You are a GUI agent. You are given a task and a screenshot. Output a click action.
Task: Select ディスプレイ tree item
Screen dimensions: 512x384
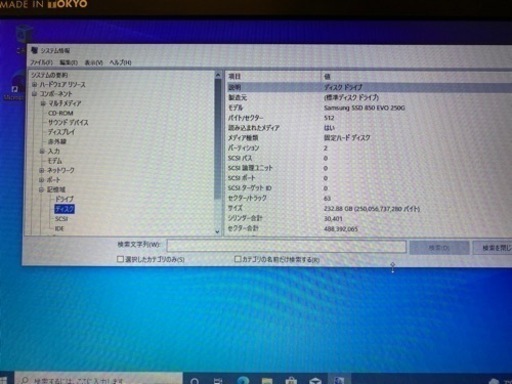pos(61,132)
